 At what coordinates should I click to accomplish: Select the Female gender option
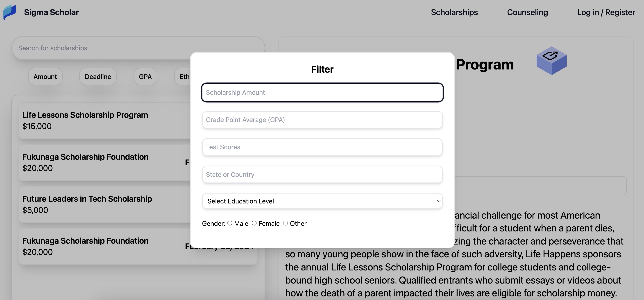pyautogui.click(x=254, y=223)
